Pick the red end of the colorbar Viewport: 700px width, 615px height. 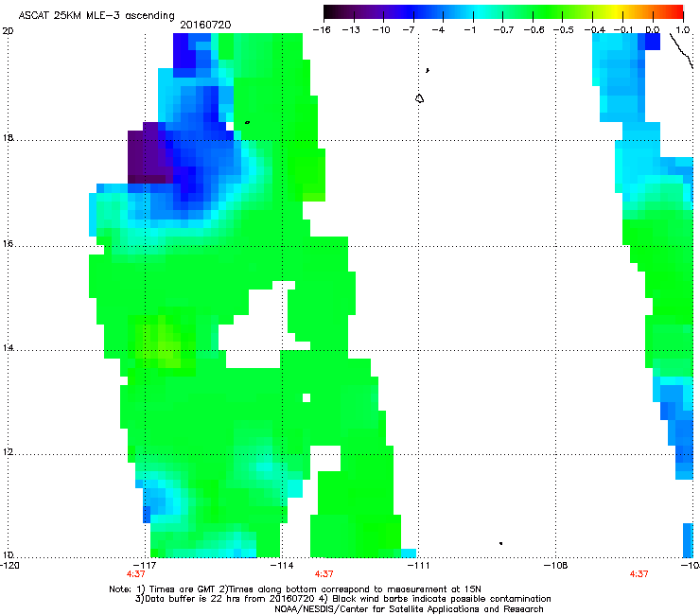point(676,12)
